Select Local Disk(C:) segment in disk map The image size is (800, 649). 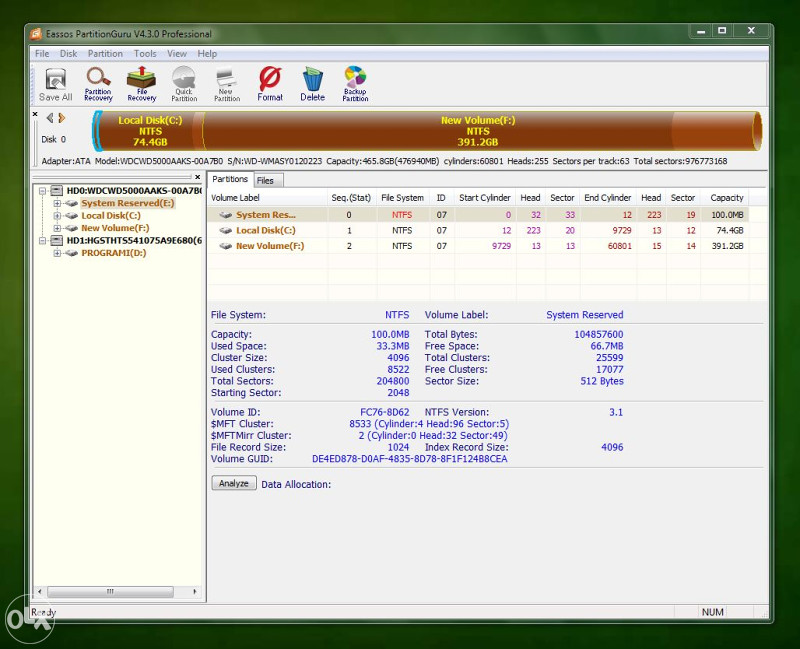pos(151,131)
